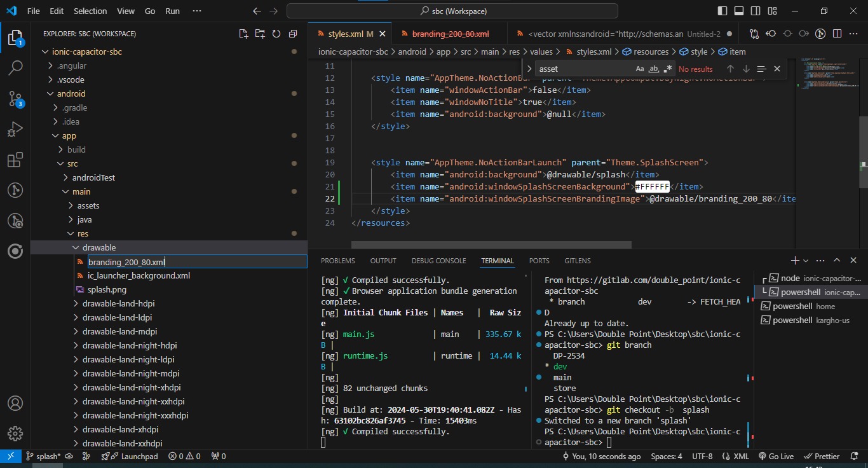Click the #FFFFFF color value in editor
The height and width of the screenshot is (468, 868).
653,186
